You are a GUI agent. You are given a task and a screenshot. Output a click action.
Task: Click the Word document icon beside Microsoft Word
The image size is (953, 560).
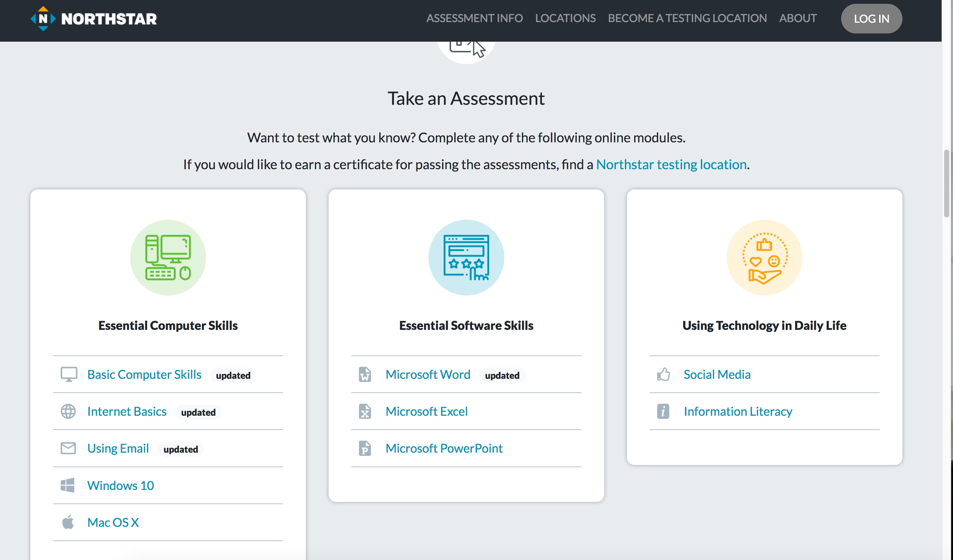tap(365, 374)
